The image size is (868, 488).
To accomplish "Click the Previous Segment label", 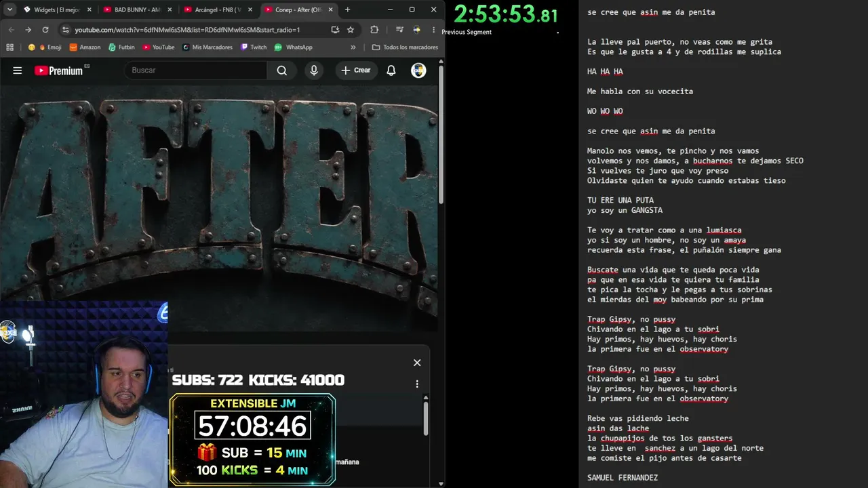I will click(x=467, y=32).
